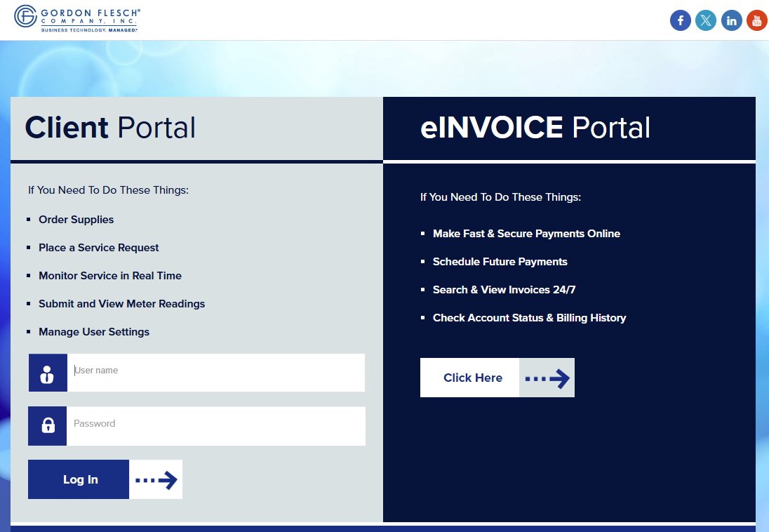Click the 'Schedule Future Payments' item
This screenshot has width=769, height=532.
pos(500,262)
